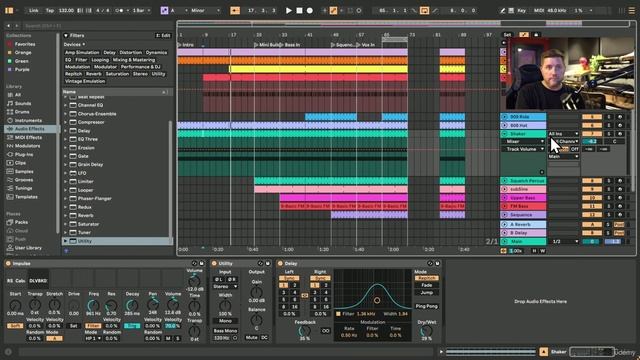Toggle the 808 Hat track activator
The width and height of the screenshot is (640, 360).
pyautogui.click(x=592, y=125)
